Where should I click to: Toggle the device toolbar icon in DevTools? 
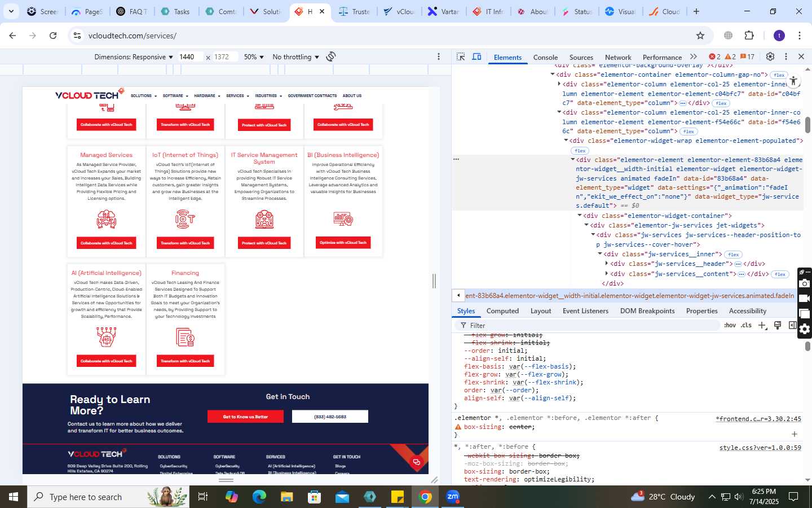pyautogui.click(x=476, y=57)
